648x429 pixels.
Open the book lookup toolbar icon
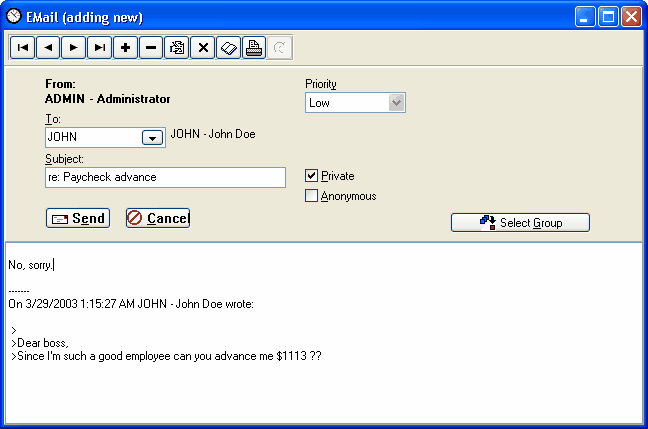[229, 48]
